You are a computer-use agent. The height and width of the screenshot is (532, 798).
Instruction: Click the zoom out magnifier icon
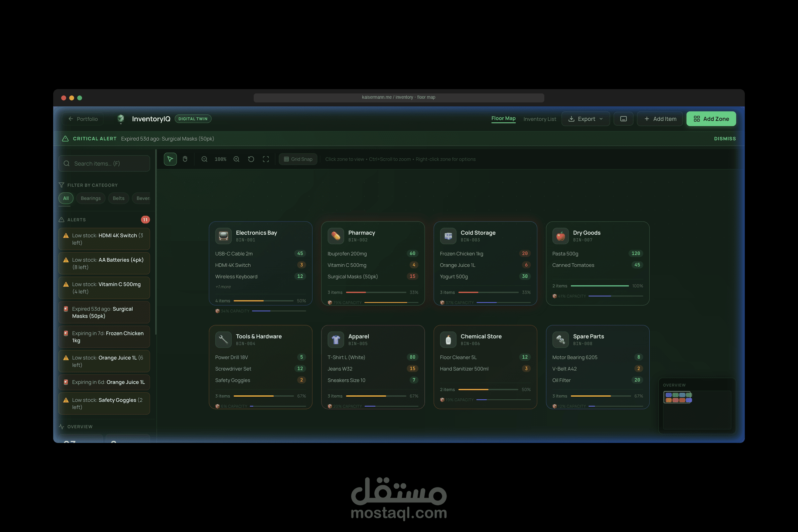(204, 159)
